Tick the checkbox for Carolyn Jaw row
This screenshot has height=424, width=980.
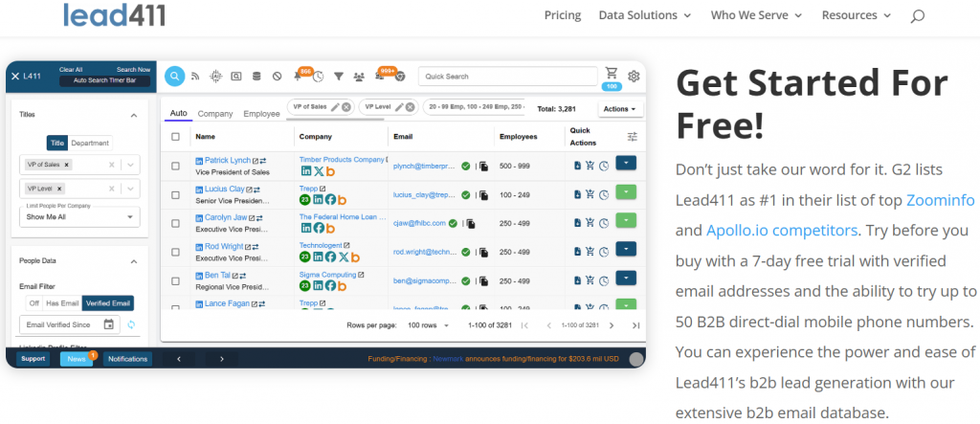point(175,223)
